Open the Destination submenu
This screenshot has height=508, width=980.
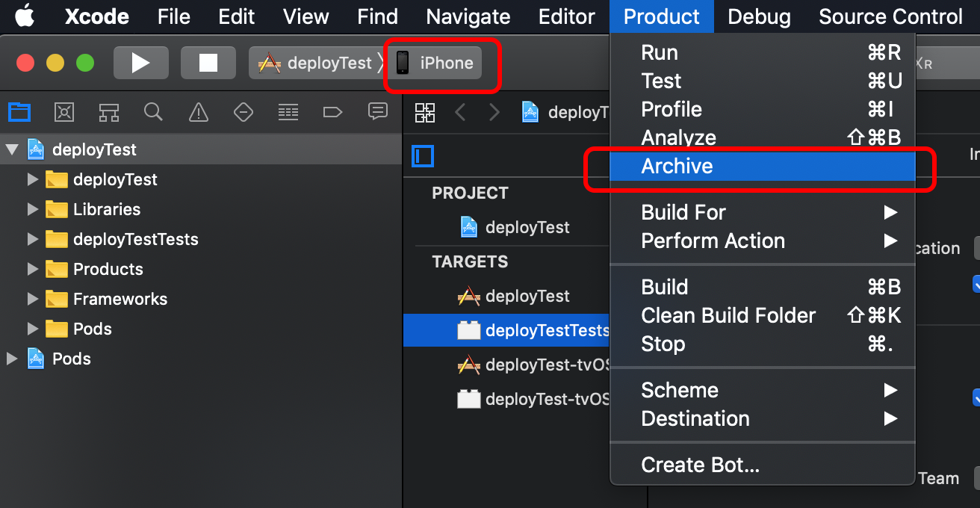[763, 418]
